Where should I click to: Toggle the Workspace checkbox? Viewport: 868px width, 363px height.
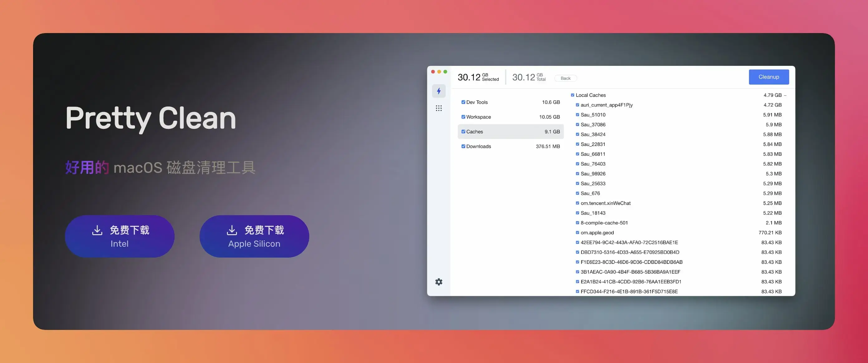463,117
